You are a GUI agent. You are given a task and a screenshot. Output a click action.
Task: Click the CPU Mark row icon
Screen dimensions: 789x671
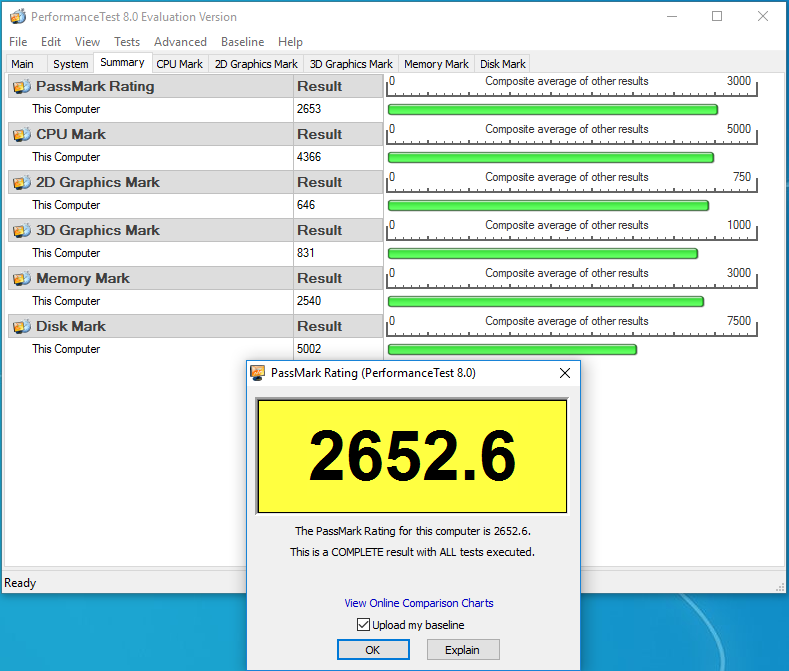pyautogui.click(x=22, y=134)
